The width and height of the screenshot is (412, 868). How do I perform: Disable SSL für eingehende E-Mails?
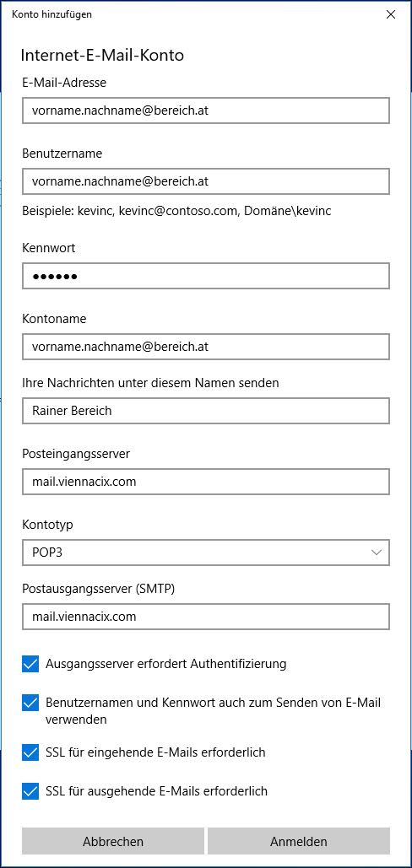click(30, 752)
